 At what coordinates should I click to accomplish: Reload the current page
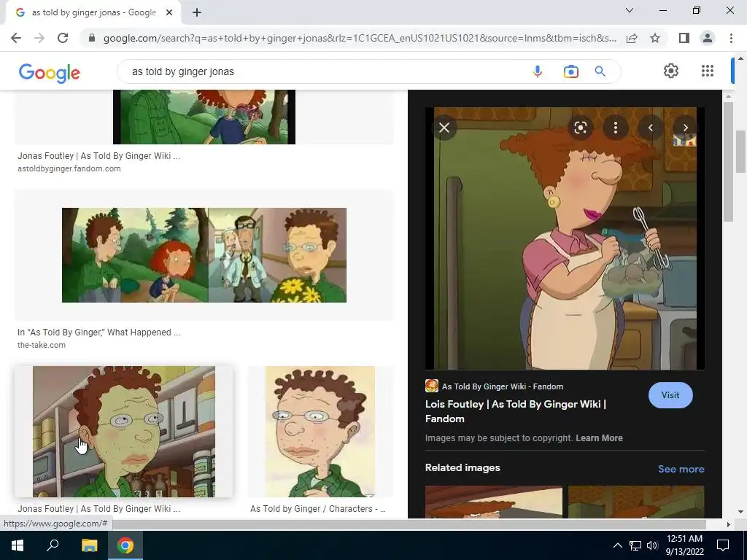[x=63, y=38]
